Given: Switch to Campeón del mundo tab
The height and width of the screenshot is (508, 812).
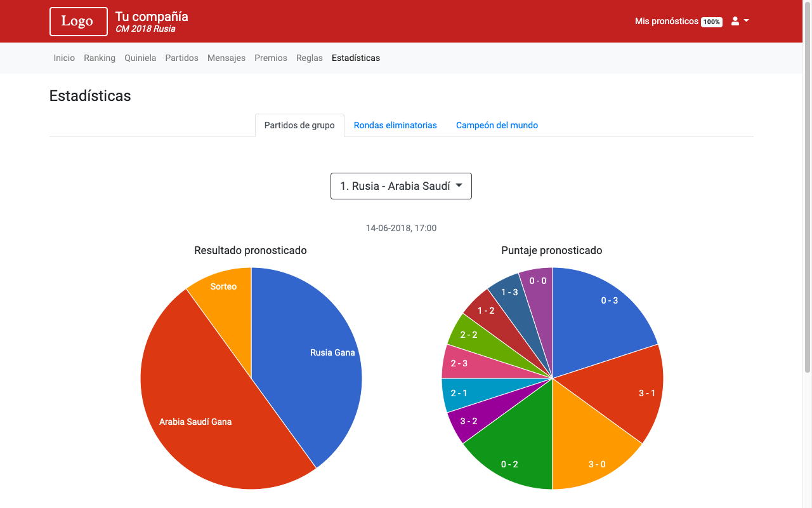Looking at the screenshot, I should tap(497, 125).
